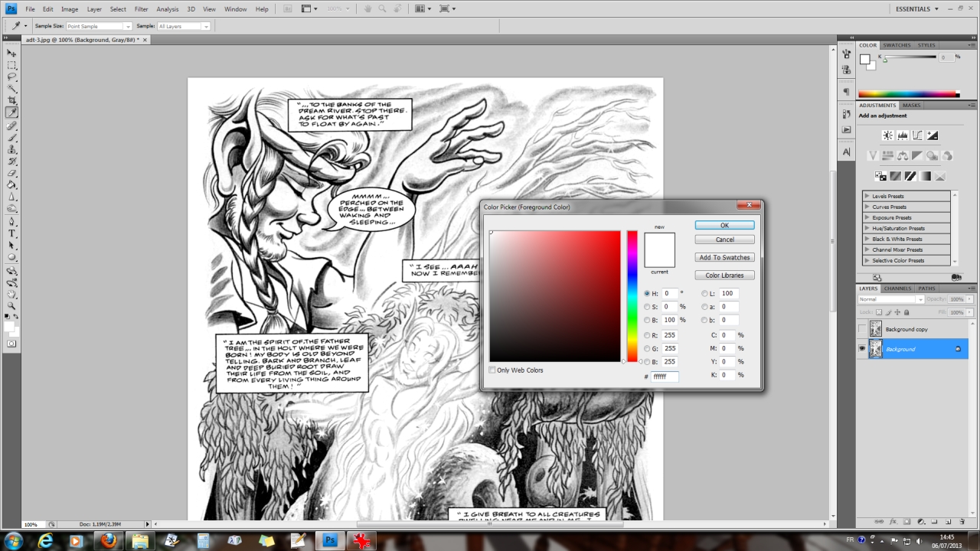The width and height of the screenshot is (980, 551).
Task: Expand the Levels Presets list
Action: coord(867,196)
